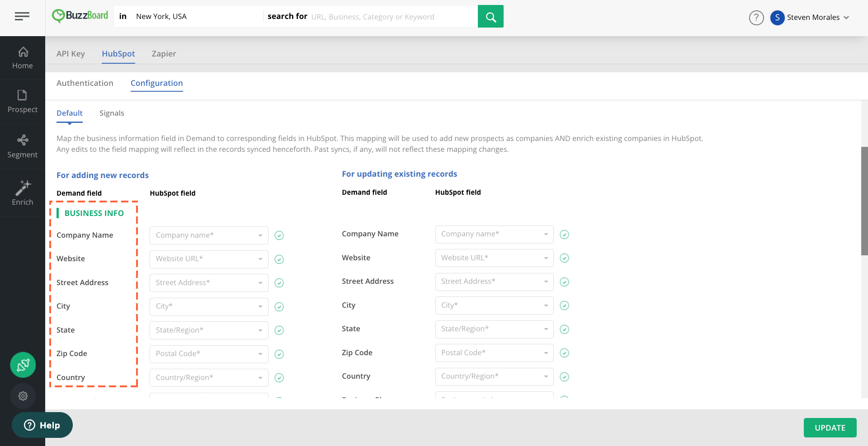
Task: Open State/Region dropdown for new records
Action: [209, 330]
